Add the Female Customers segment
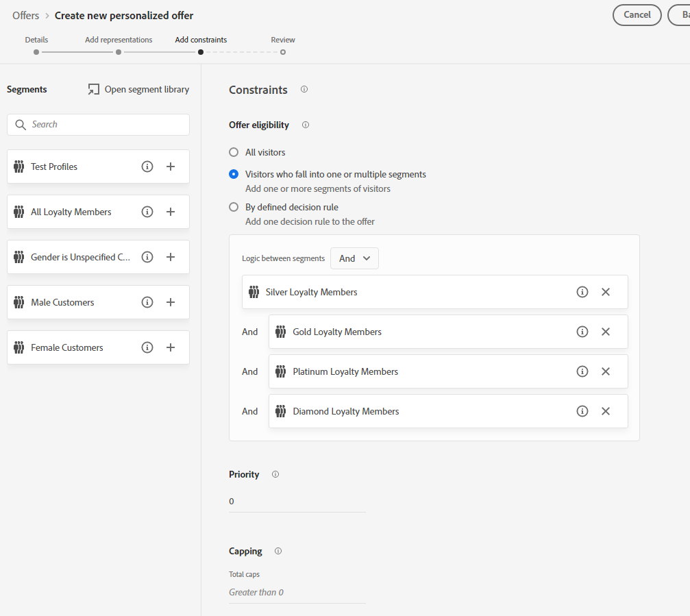Image resolution: width=690 pixels, height=616 pixels. coord(171,347)
